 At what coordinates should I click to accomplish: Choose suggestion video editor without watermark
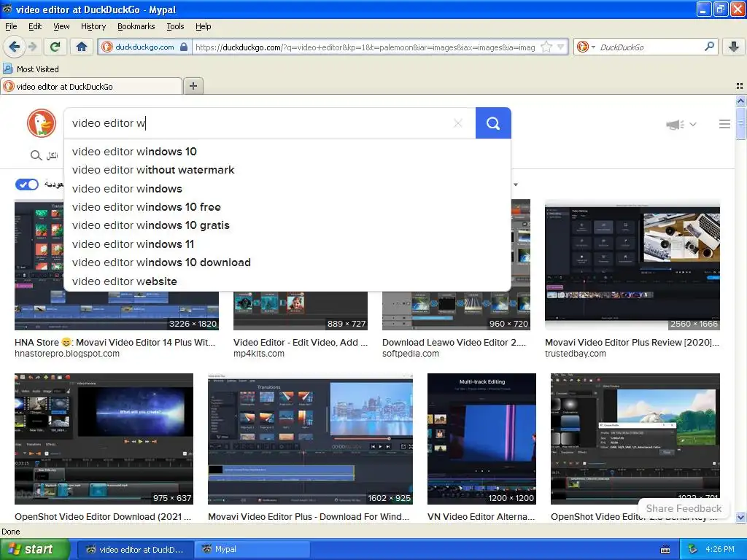pyautogui.click(x=287, y=170)
